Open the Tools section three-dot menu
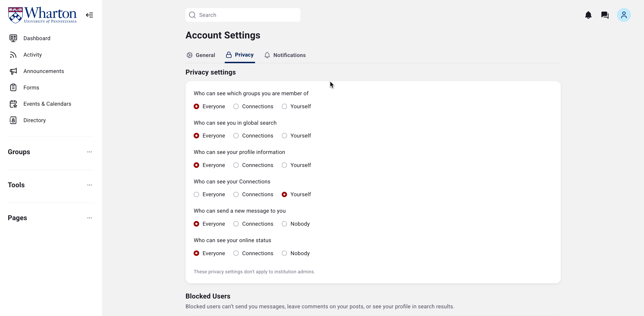644x316 pixels. click(x=90, y=185)
